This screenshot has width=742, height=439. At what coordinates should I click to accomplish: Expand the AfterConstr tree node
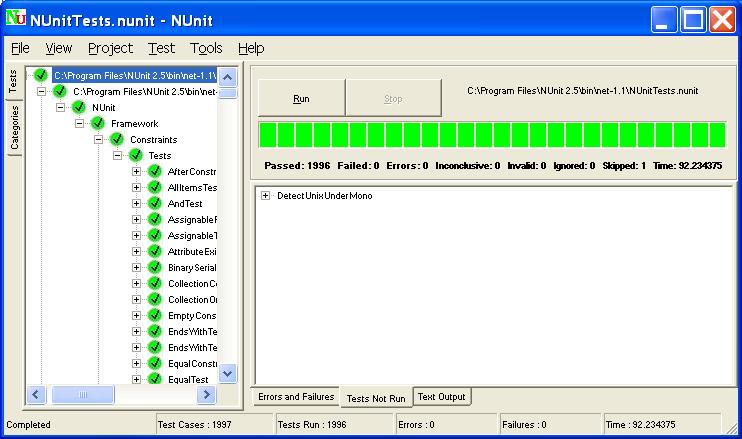coord(136,171)
